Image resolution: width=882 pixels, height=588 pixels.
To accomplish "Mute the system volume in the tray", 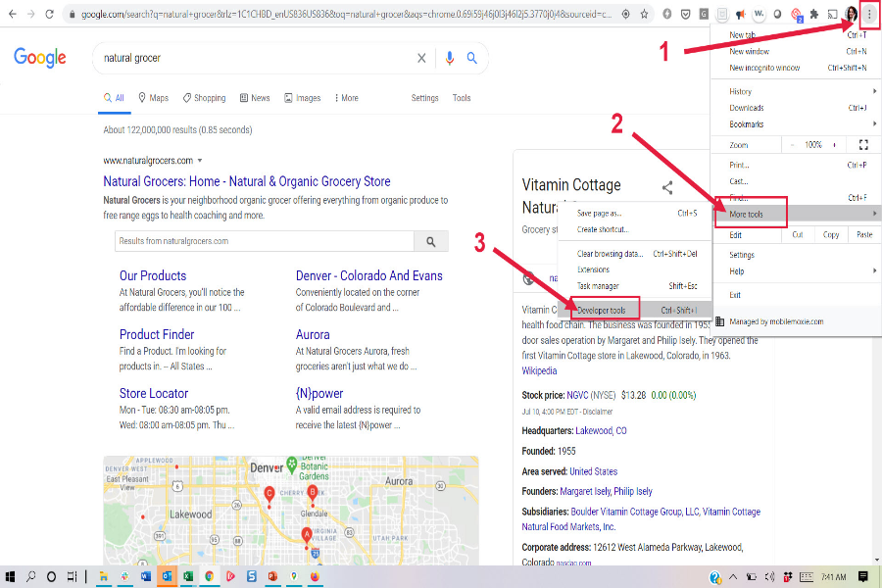I will tap(770, 576).
